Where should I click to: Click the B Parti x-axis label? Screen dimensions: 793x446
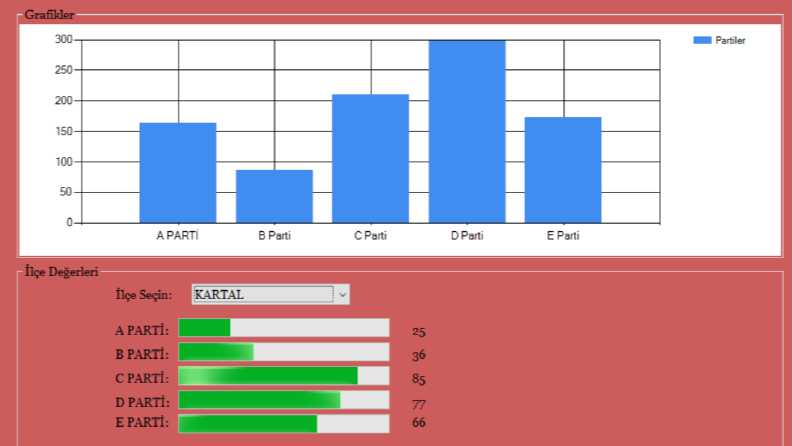[275, 236]
